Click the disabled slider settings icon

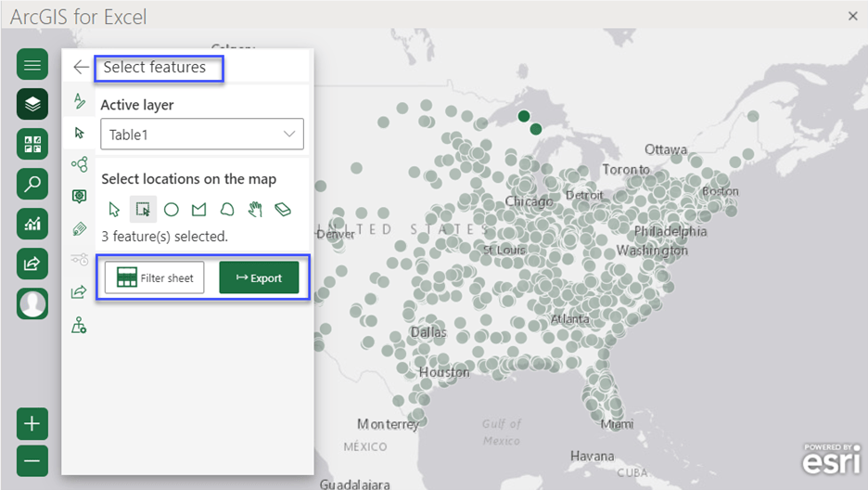click(x=79, y=259)
